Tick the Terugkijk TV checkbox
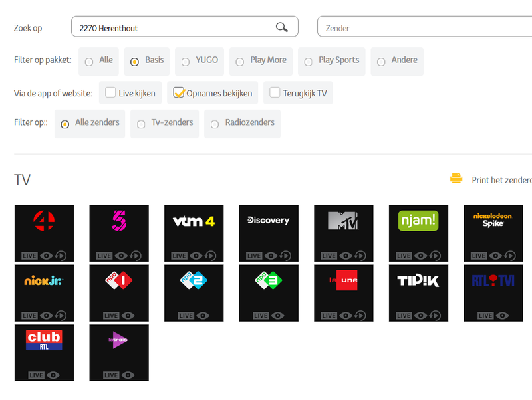This screenshot has height=400, width=532. 275,93
